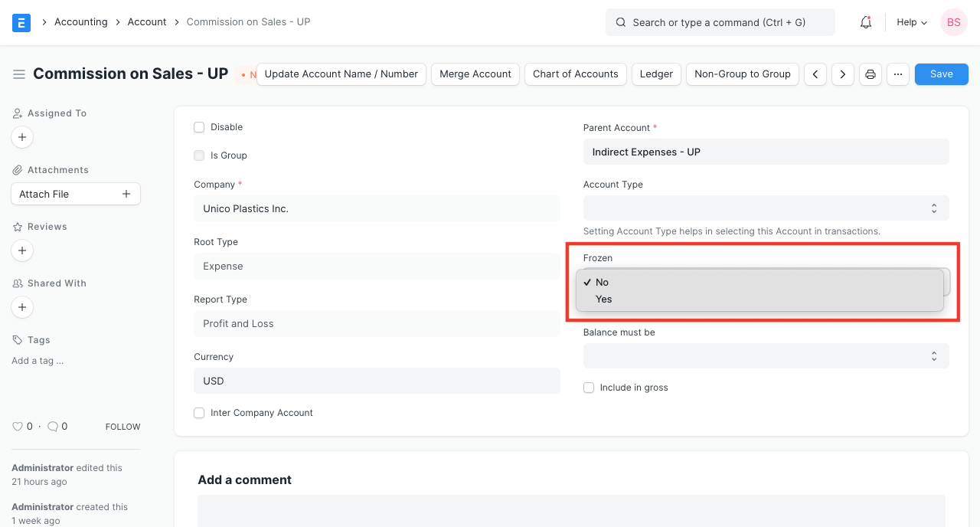Check the Inter Company Account box
980x527 pixels.
(199, 413)
